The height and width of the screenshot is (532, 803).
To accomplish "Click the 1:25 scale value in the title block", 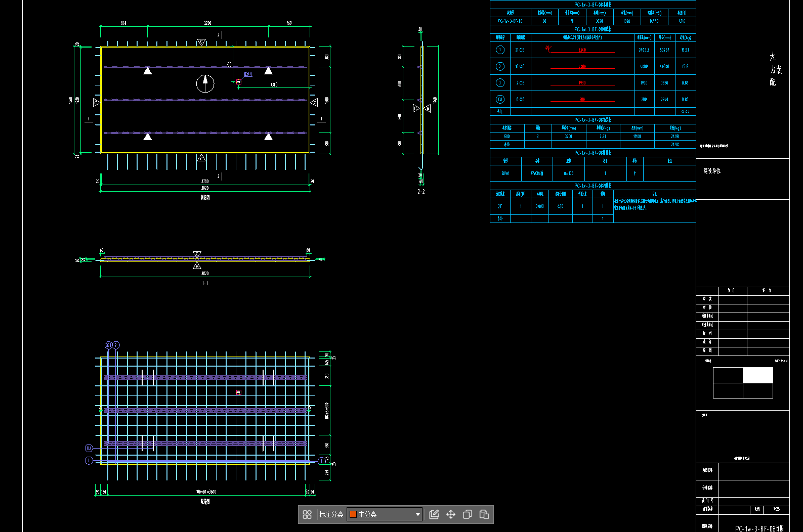I will pos(777,509).
